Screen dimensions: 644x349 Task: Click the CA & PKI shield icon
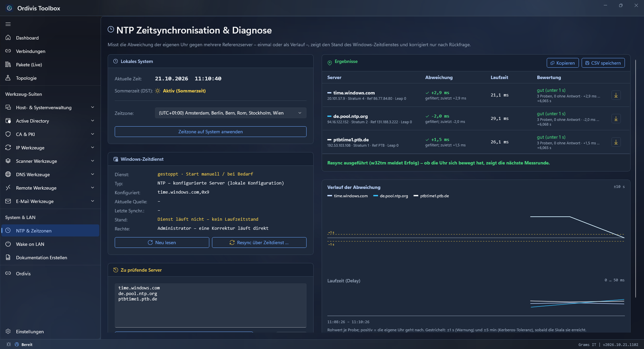(8, 134)
